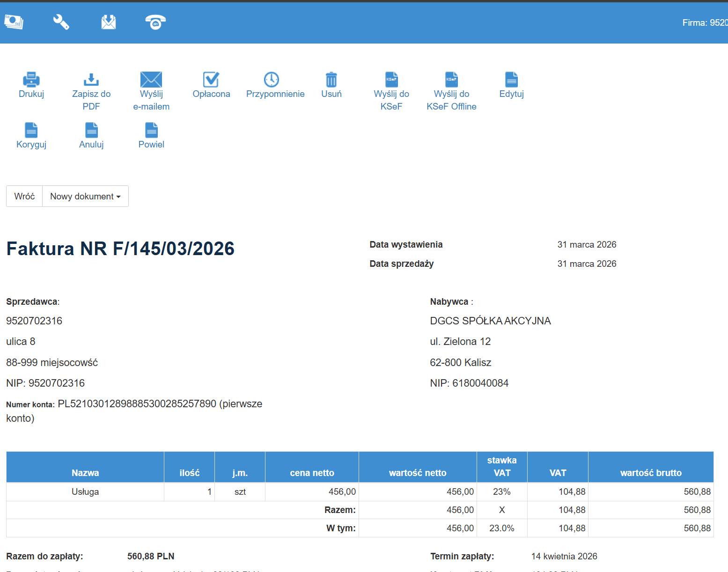Viewport: 728px width, 572px height.
Task: Click Wyślij do KSeF icon
Action: pos(391,80)
